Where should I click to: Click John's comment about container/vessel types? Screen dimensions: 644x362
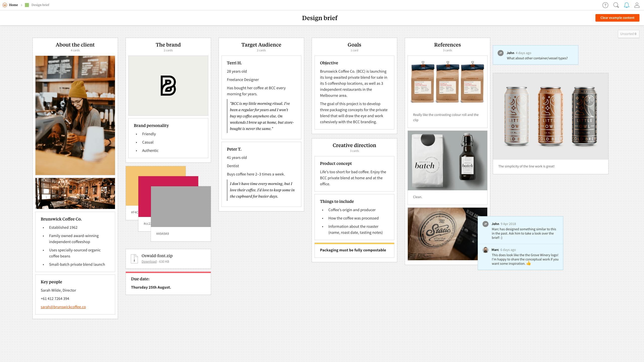pyautogui.click(x=537, y=58)
